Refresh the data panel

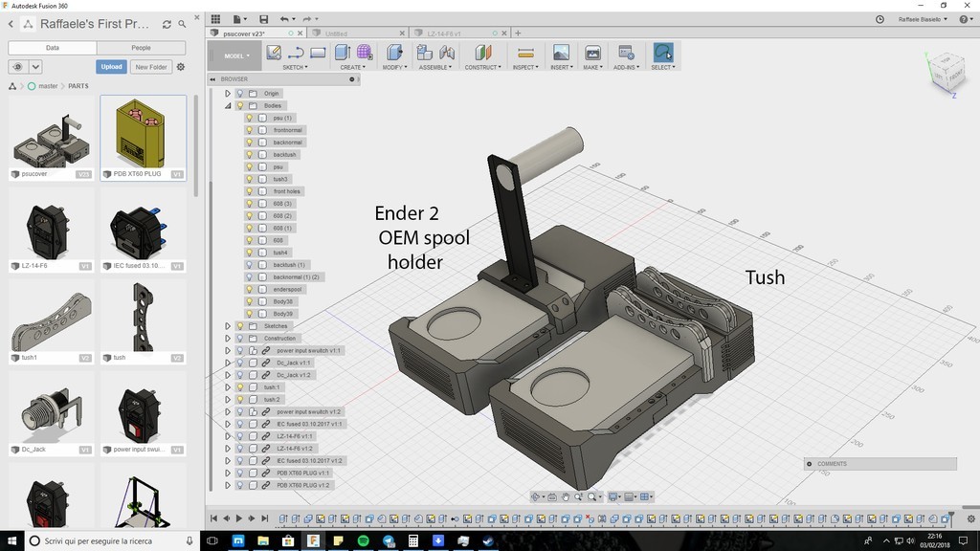coord(167,24)
